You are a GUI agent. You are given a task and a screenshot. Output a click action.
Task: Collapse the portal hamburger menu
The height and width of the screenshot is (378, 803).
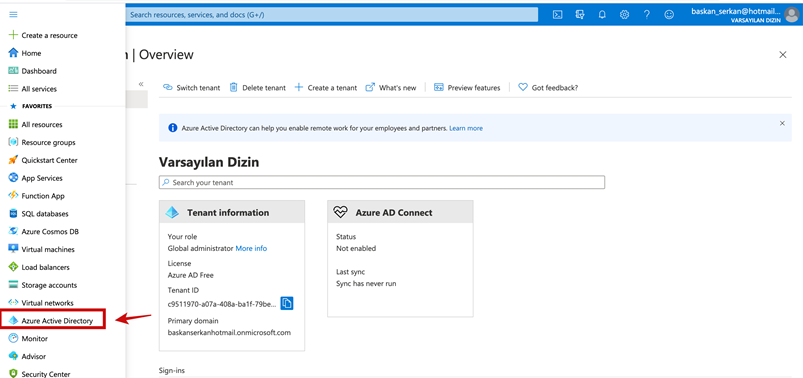click(x=13, y=15)
